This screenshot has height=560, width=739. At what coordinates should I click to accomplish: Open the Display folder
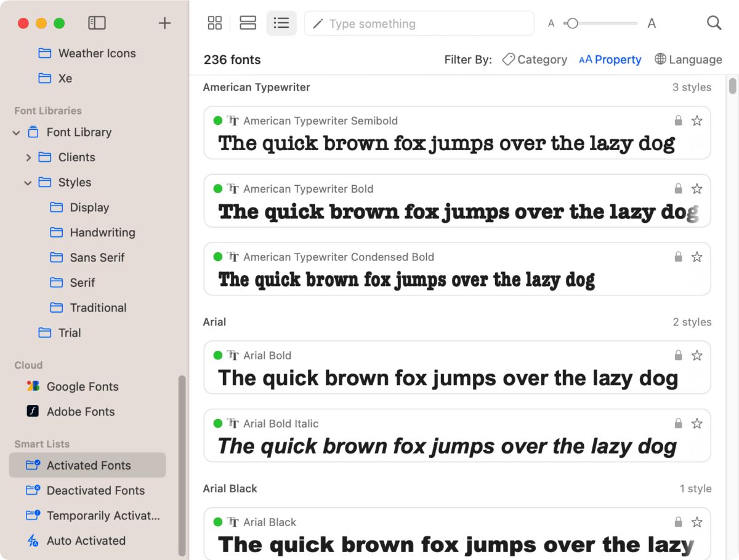click(x=79, y=208)
